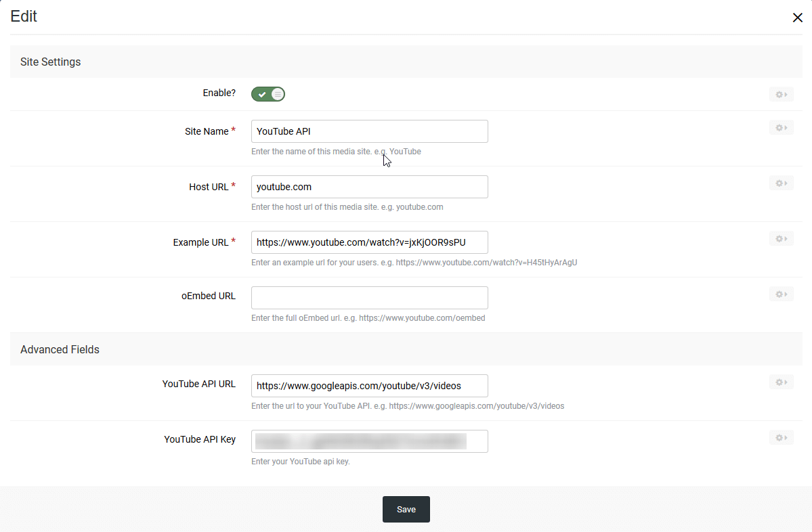Open gear options for YouTube API Key
This screenshot has height=532, width=812.
(781, 438)
